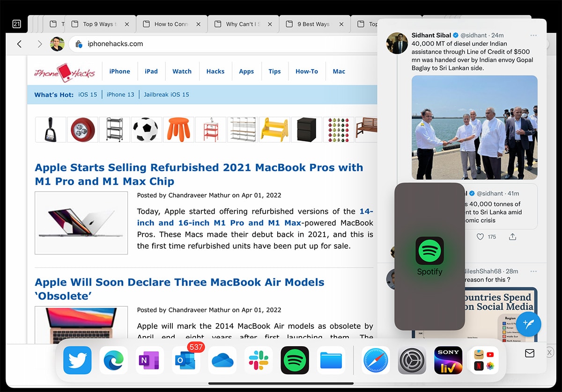562x392 pixels.
Task: Open more options on NileshShah68 tweet
Action: (x=533, y=271)
